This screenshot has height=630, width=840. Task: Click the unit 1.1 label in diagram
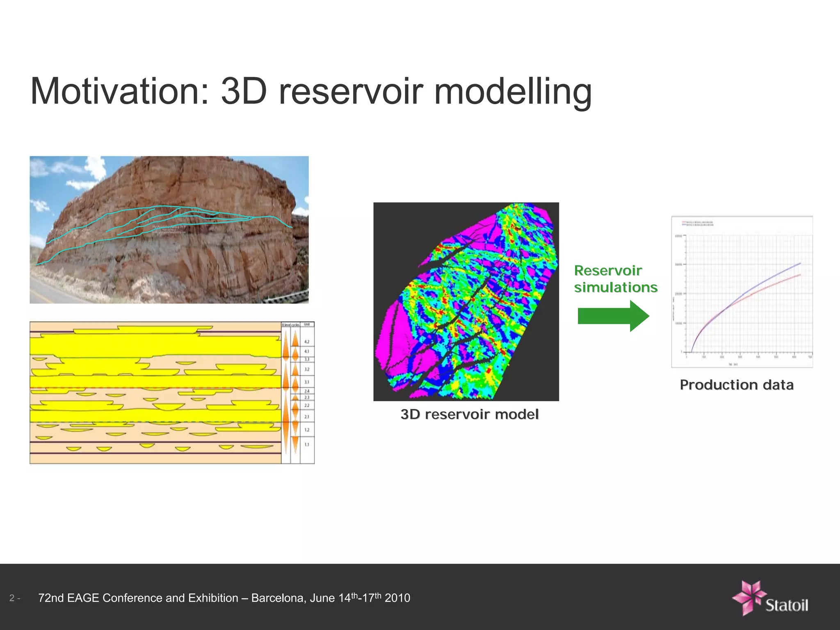click(x=307, y=444)
